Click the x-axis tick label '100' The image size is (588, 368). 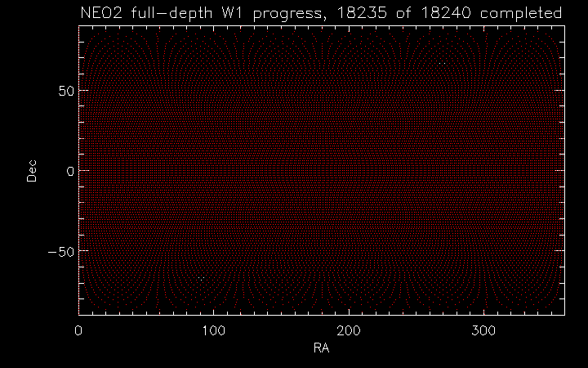213,330
